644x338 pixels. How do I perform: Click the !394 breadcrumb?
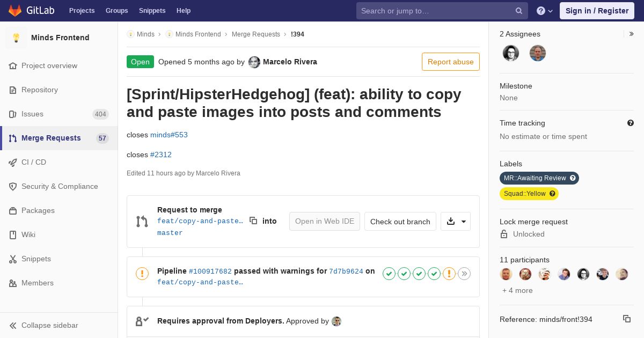click(297, 34)
